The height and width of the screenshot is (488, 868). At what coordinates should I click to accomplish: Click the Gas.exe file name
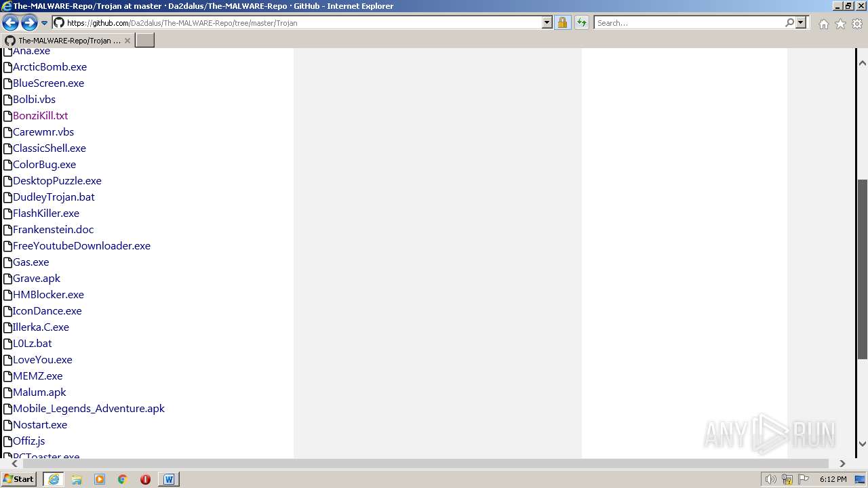31,262
